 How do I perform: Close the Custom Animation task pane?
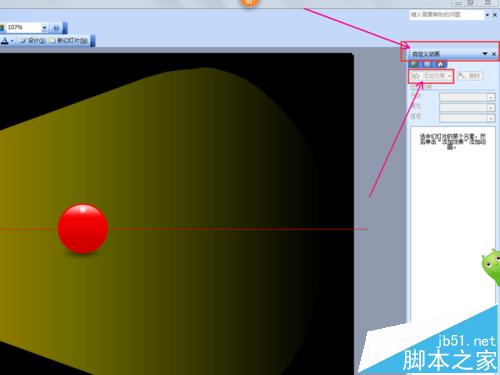[x=494, y=54]
